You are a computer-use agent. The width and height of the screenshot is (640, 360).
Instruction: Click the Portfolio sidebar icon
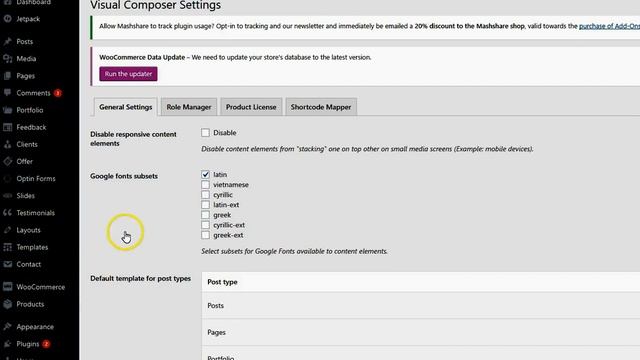(7, 110)
